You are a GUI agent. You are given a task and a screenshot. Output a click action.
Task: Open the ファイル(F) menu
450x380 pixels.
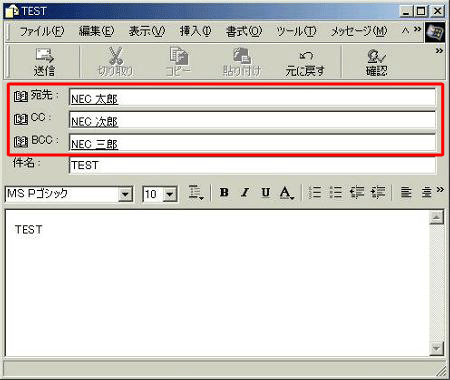tap(42, 32)
